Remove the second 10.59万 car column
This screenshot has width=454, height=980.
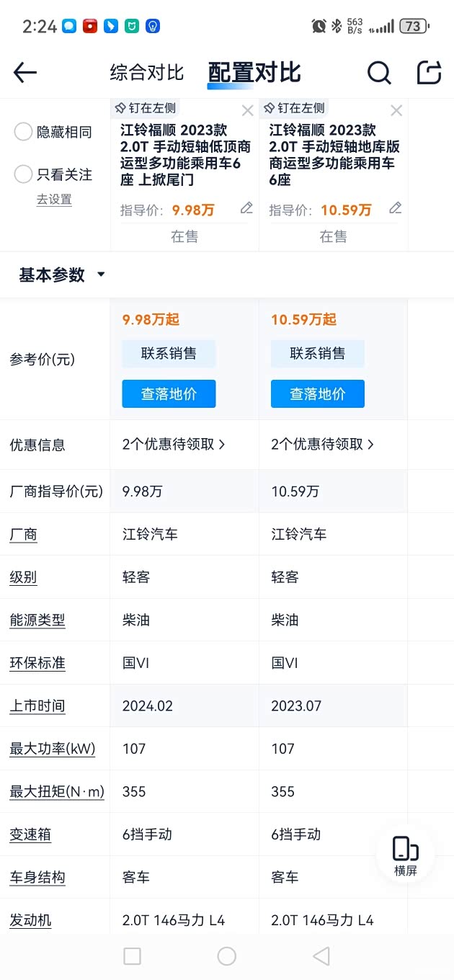[x=396, y=111]
